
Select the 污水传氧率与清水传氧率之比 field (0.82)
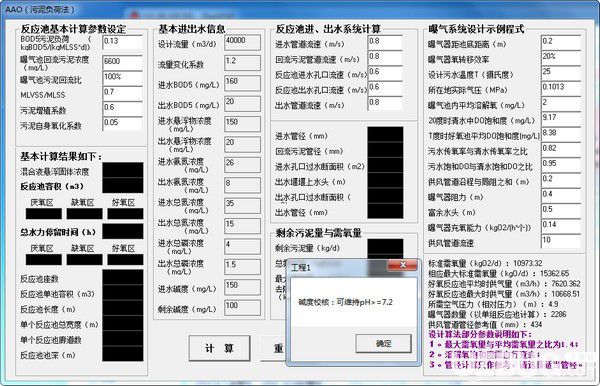pyautogui.click(x=561, y=150)
